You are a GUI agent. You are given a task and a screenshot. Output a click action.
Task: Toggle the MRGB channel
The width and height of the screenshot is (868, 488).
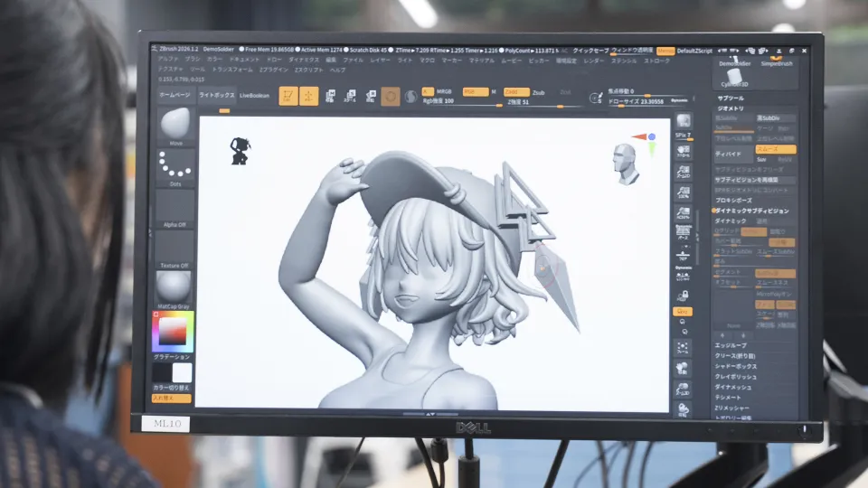pyautogui.click(x=444, y=91)
